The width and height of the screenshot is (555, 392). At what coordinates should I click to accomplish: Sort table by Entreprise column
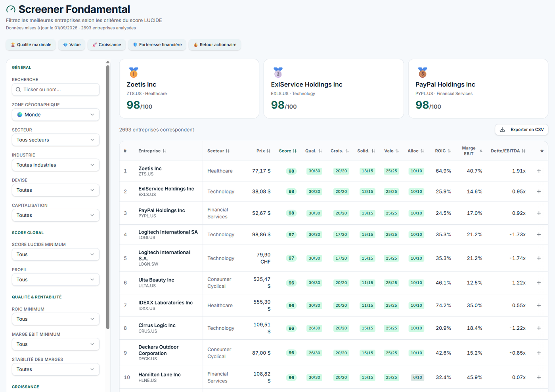pyautogui.click(x=152, y=151)
